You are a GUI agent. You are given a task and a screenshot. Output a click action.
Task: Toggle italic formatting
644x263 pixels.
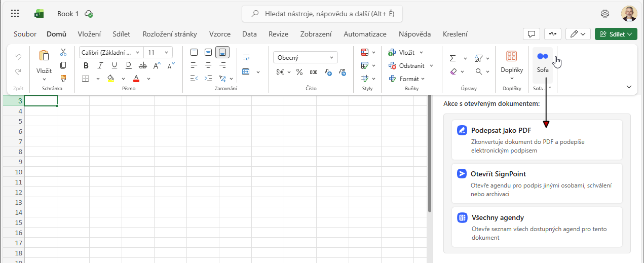pyautogui.click(x=100, y=65)
